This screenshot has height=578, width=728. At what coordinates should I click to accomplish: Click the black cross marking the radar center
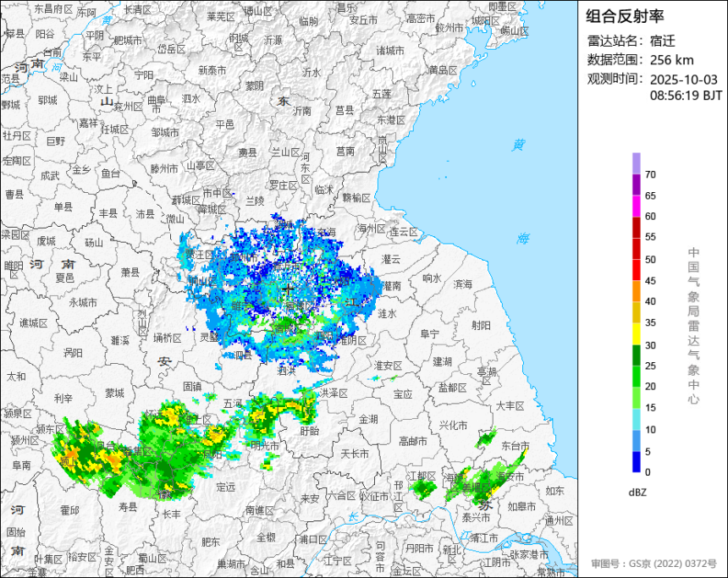pyautogui.click(x=288, y=289)
